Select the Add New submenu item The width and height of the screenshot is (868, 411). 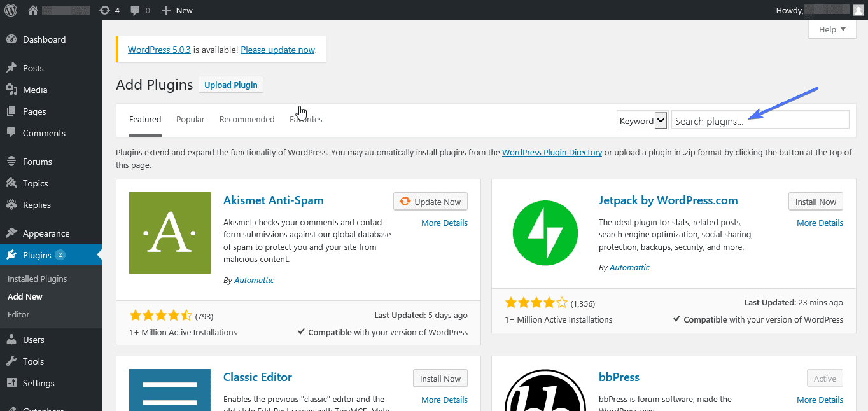pyautogui.click(x=25, y=296)
